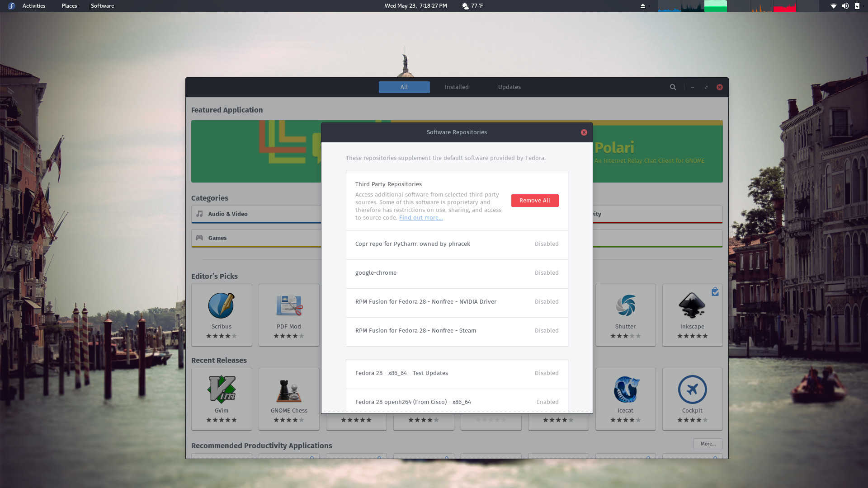The image size is (868, 488).
Task: Open the weather indicator showing 77 °F
Action: [x=472, y=6]
